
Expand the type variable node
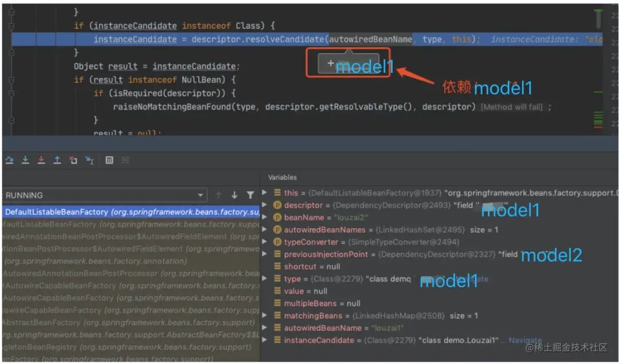(x=264, y=279)
